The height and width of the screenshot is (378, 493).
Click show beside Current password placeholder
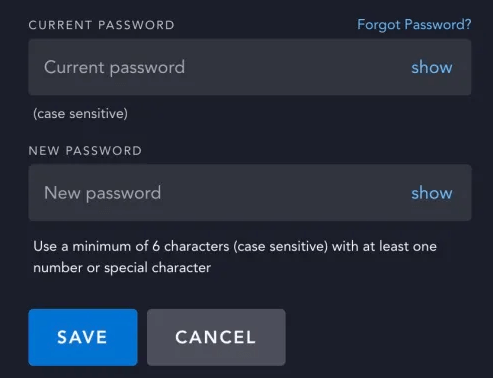[432, 67]
